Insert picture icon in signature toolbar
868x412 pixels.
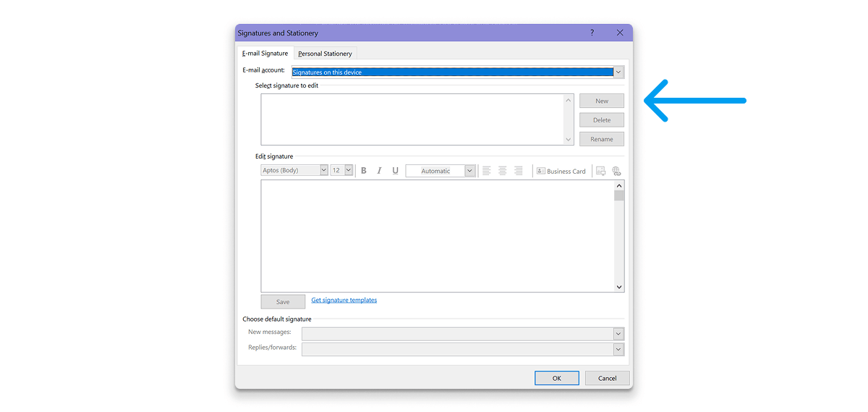tap(600, 171)
